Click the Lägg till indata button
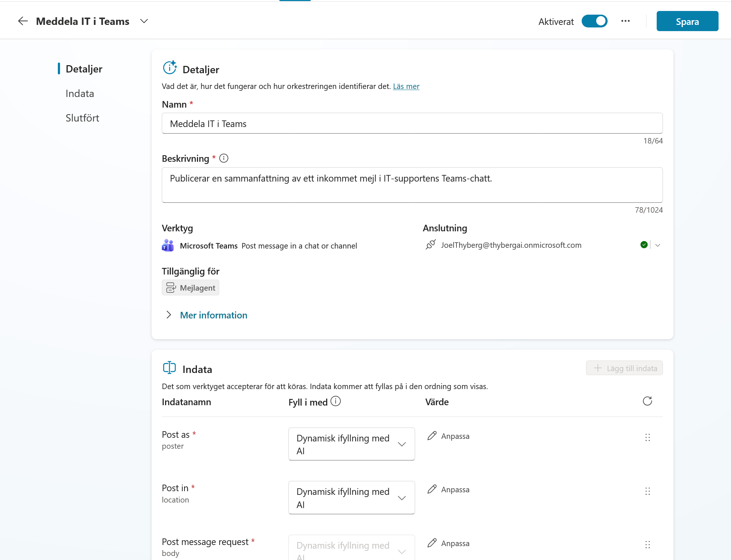This screenshot has width=731, height=560. [x=624, y=368]
